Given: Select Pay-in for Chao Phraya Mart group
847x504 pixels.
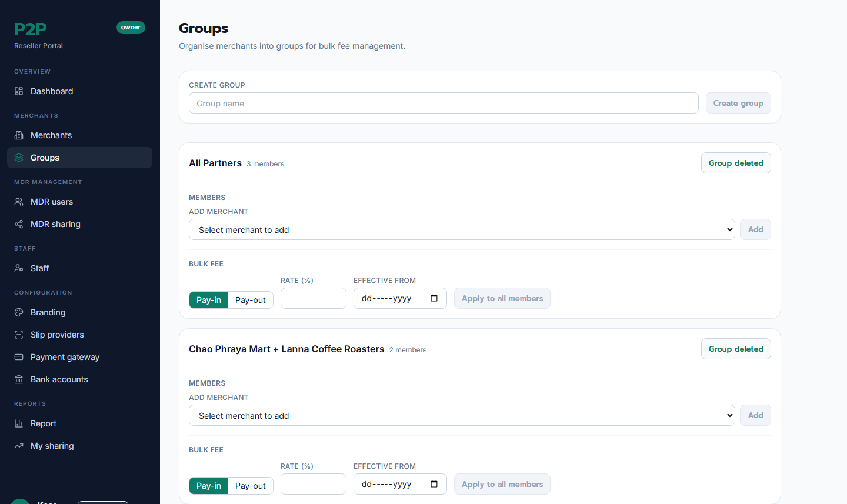Looking at the screenshot, I should coord(209,486).
